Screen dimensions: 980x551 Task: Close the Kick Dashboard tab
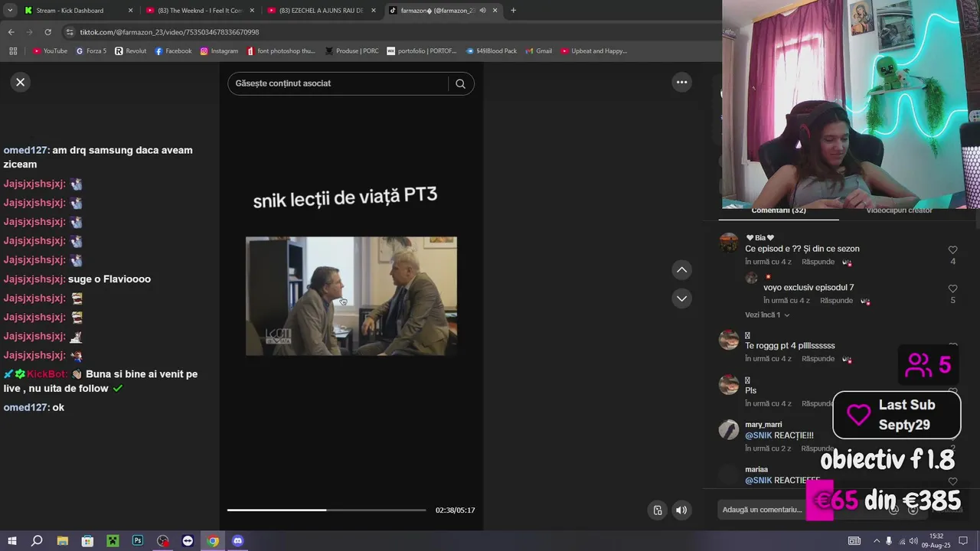[x=130, y=11]
